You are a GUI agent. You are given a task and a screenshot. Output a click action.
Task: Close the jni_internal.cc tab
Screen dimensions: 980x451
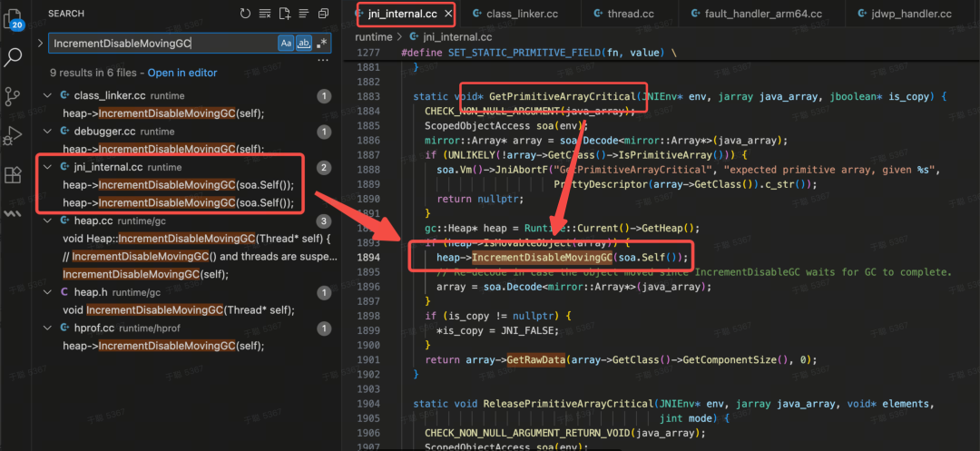pos(447,14)
